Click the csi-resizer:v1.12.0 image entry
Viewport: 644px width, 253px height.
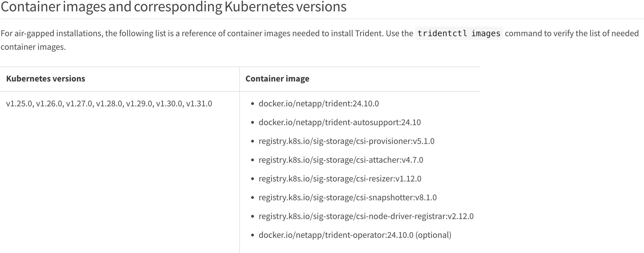340,179
